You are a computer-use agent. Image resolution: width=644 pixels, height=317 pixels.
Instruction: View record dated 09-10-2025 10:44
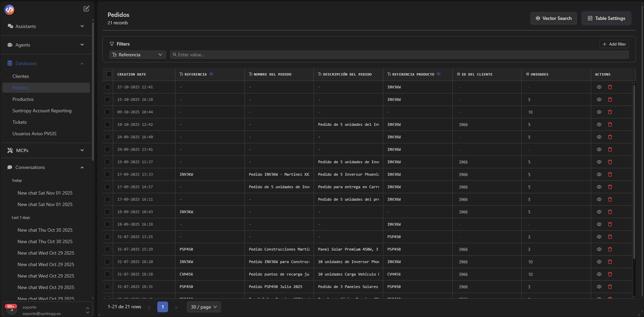(599, 112)
